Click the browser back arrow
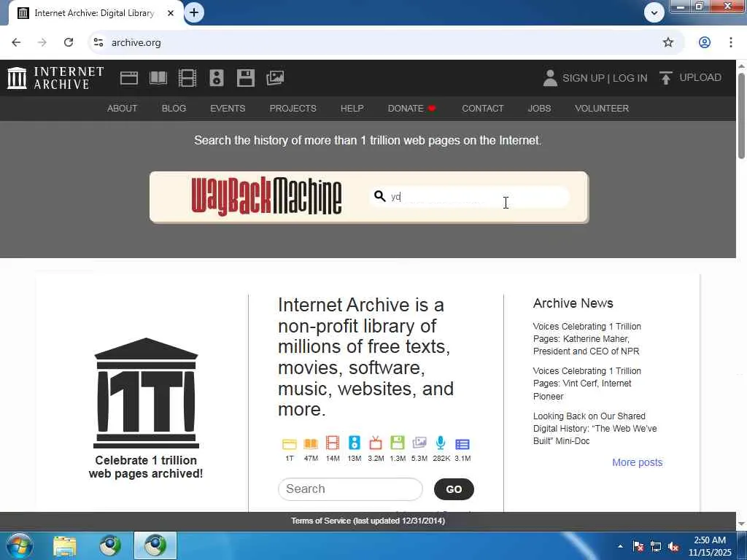This screenshot has height=560, width=747. pos(16,42)
